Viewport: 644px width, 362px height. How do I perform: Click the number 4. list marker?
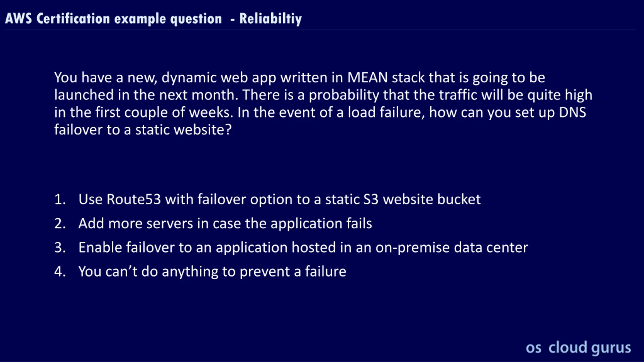60,272
